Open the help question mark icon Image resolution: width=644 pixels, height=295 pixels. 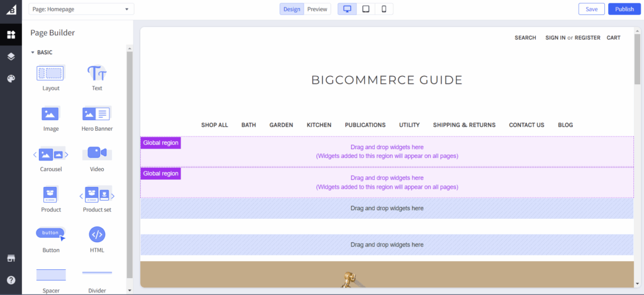(x=11, y=280)
